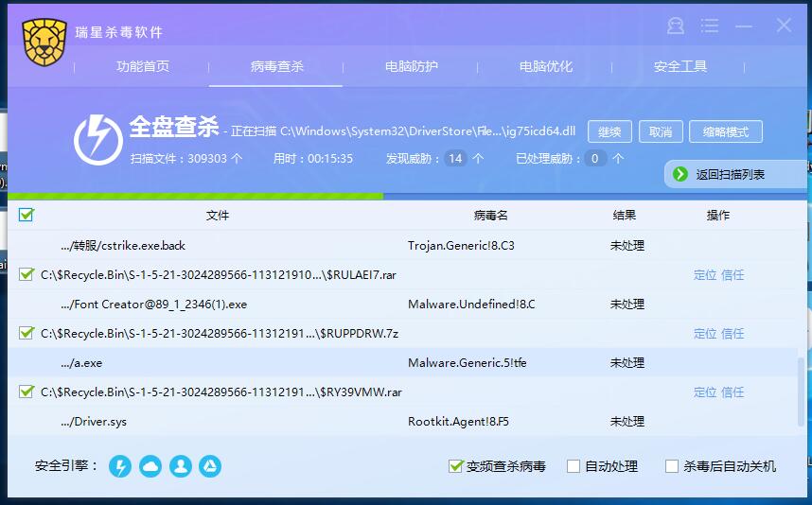Toggle 变频查杀病毒 checkbox
This screenshot has width=812, height=505.
click(456, 466)
